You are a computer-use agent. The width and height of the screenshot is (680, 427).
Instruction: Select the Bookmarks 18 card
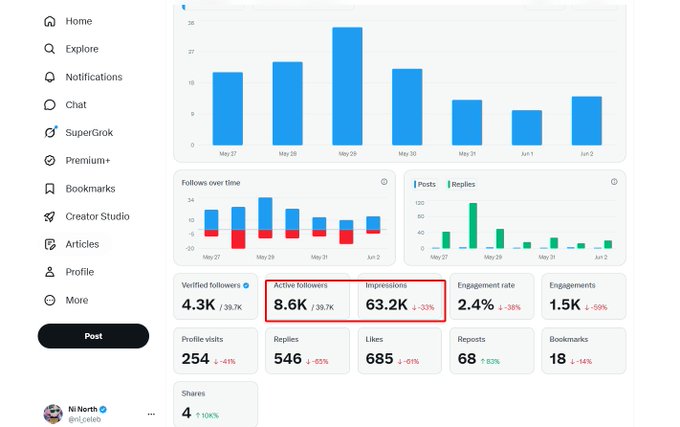tap(584, 351)
